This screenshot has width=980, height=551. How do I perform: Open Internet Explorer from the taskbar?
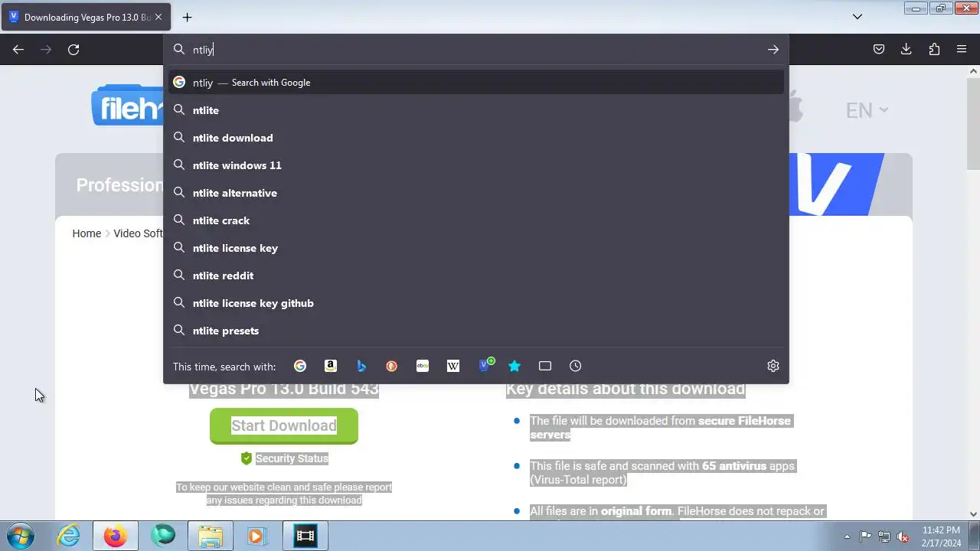point(69,536)
